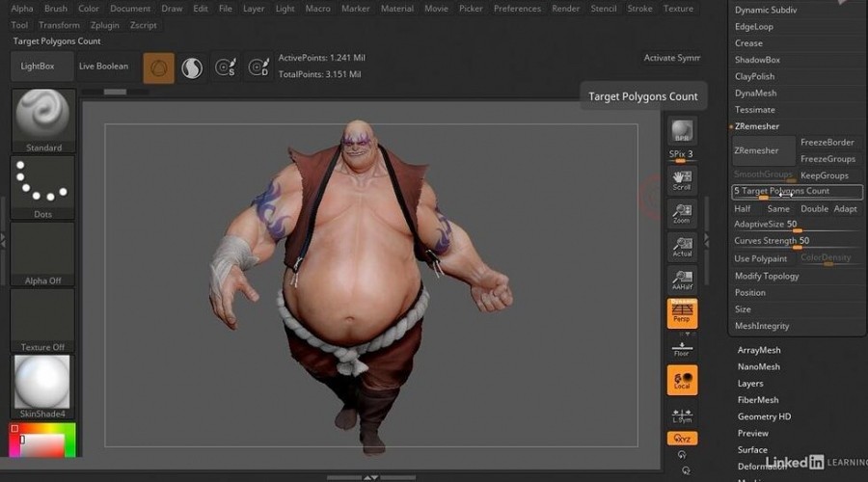The height and width of the screenshot is (482, 868).
Task: Open the Document menu
Action: click(130, 9)
